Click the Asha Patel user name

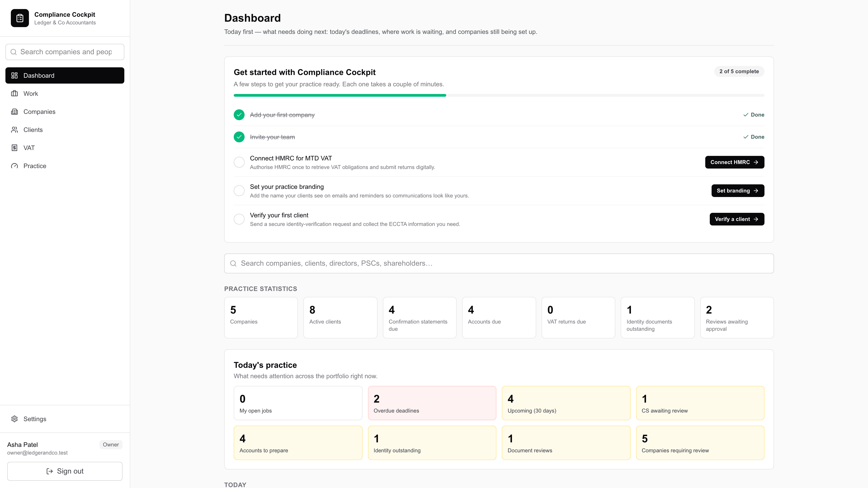point(23,445)
